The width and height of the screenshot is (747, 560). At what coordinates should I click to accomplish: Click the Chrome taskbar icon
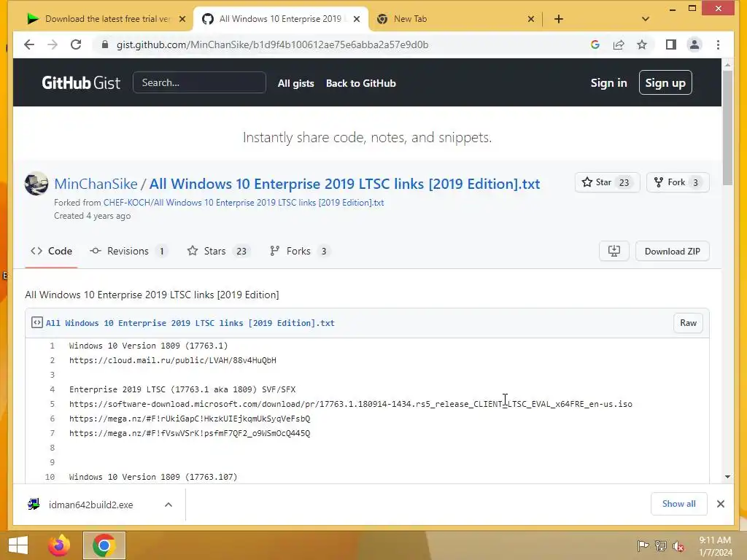click(104, 545)
